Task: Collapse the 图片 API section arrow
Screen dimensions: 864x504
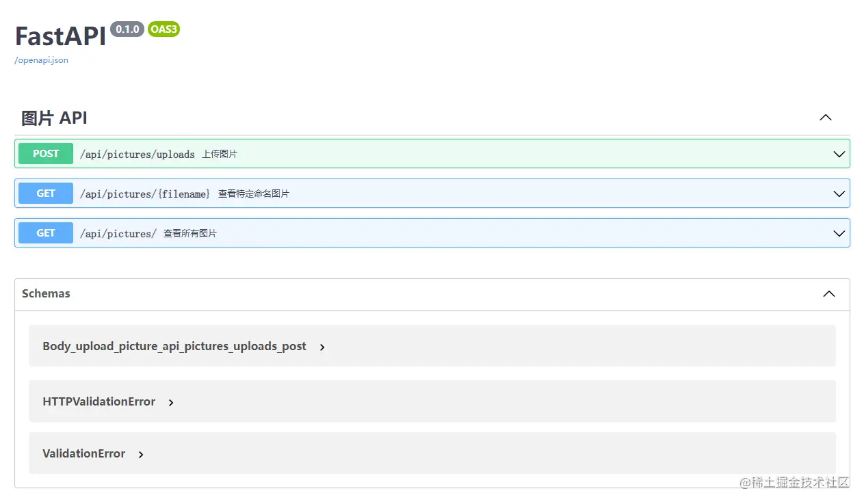Action: [x=826, y=118]
